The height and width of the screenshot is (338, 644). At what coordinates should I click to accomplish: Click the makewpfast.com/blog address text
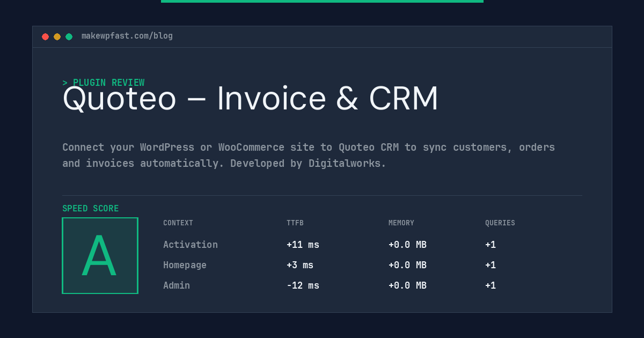127,36
